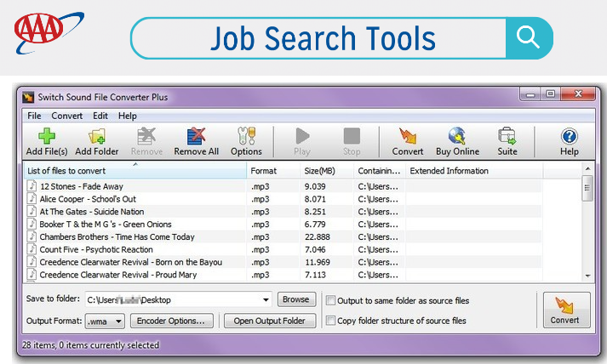Open the Edit menu

click(100, 116)
